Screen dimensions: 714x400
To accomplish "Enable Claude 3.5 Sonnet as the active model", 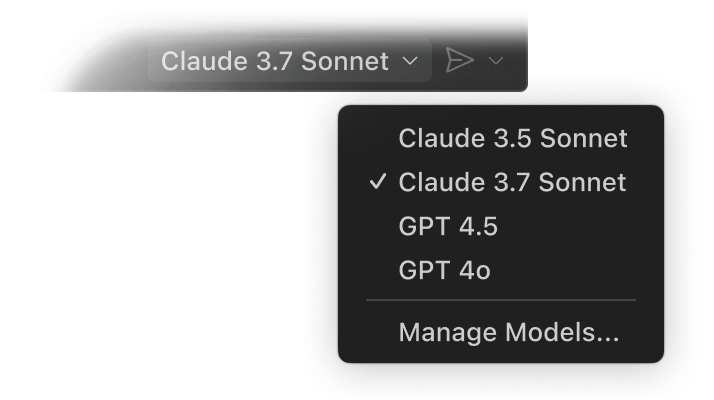I will coord(512,138).
